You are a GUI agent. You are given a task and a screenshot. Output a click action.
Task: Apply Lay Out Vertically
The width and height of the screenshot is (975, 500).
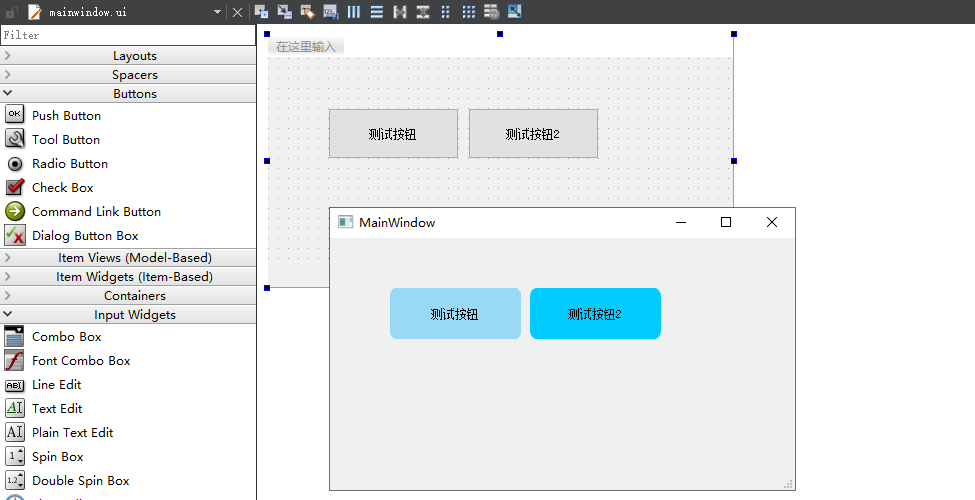click(377, 11)
